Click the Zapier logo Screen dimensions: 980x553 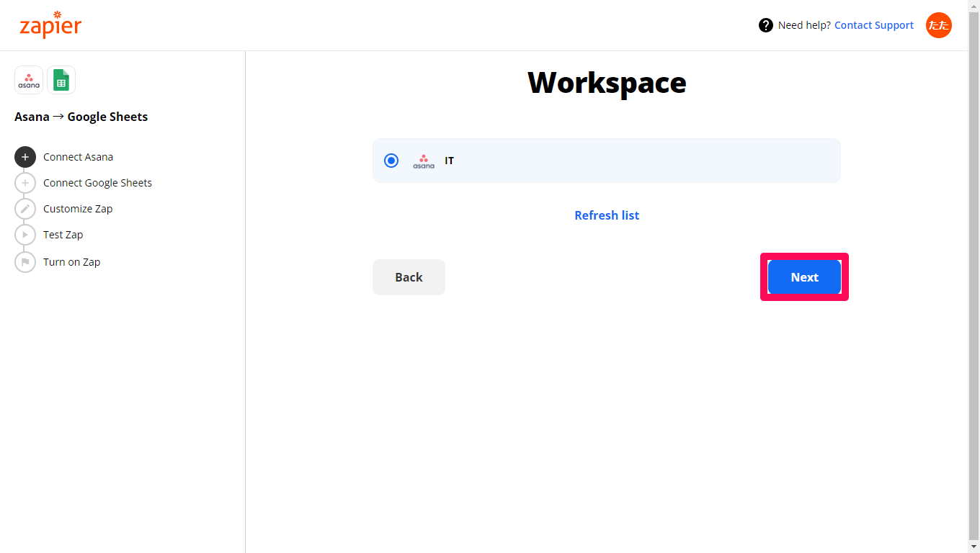point(50,25)
